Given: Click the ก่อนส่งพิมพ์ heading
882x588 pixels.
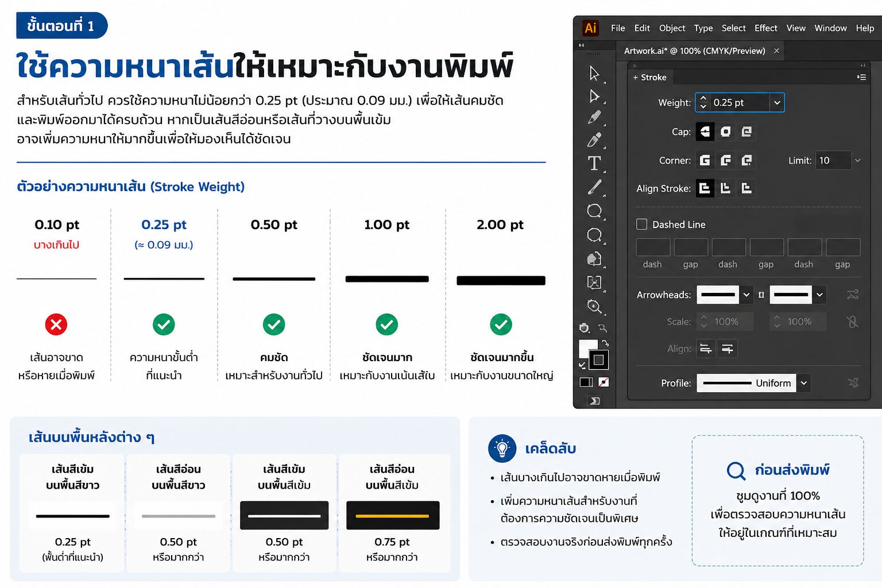Looking at the screenshot, I should pos(792,470).
